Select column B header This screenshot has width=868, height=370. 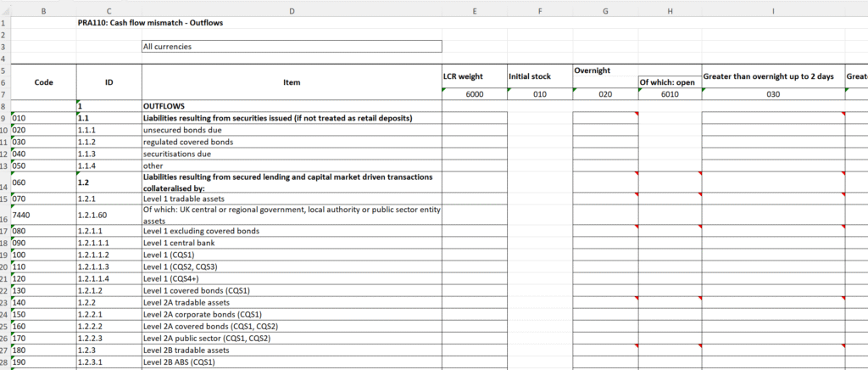coord(44,10)
